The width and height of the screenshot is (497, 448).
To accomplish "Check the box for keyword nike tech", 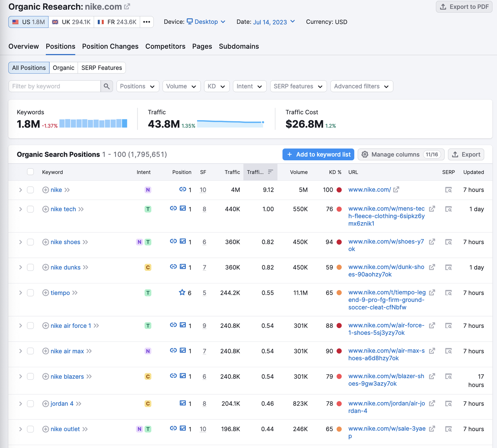I will [30, 209].
